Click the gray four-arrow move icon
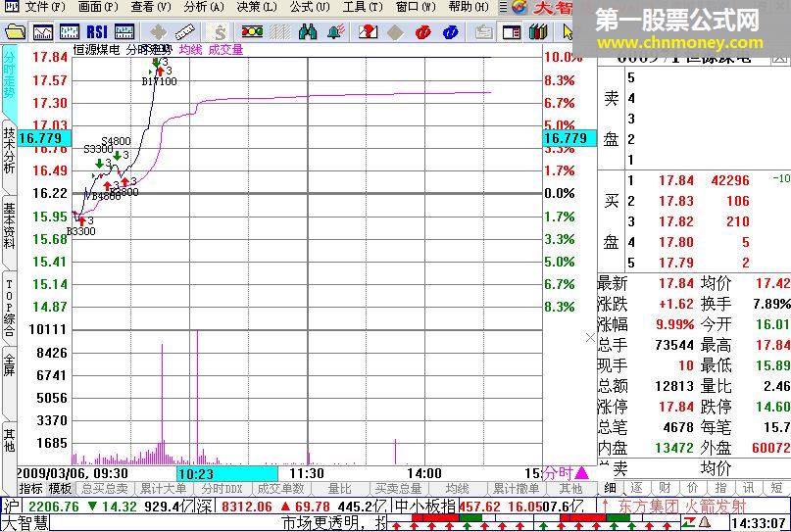 click(x=159, y=32)
